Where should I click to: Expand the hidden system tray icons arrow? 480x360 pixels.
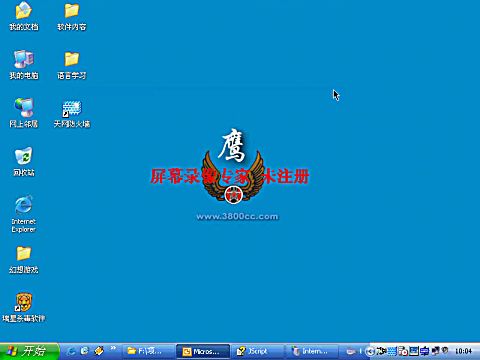pos(370,351)
